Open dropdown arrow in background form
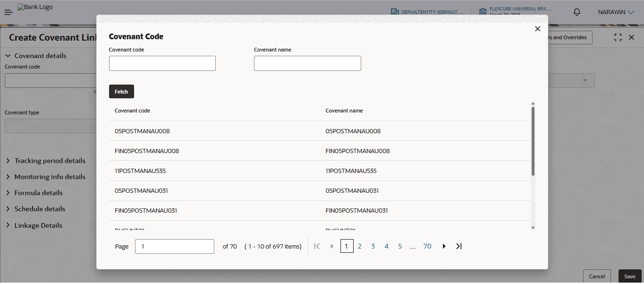Image resolution: width=644 pixels, height=284 pixels. pyautogui.click(x=585, y=81)
